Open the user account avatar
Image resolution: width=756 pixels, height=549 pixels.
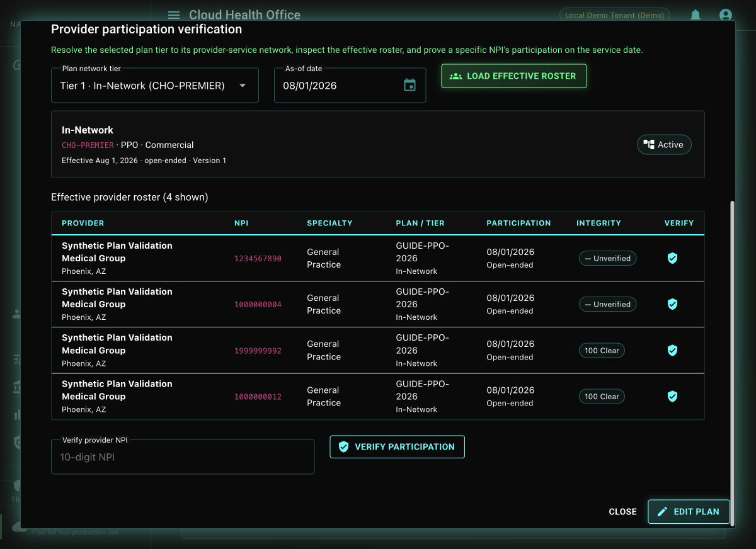pos(725,15)
